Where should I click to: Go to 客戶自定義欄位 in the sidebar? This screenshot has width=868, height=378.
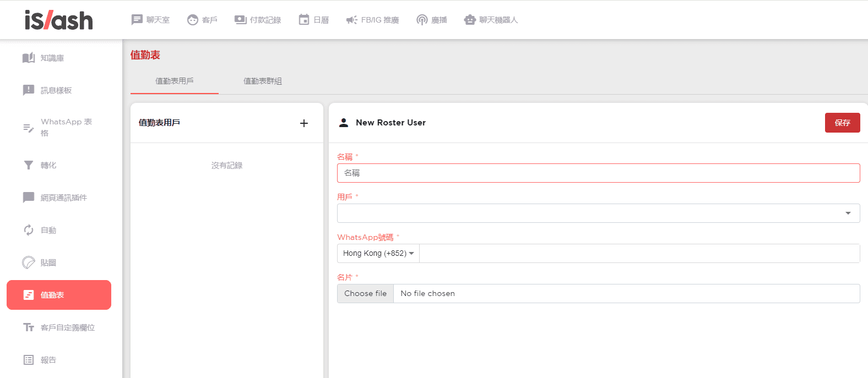pyautogui.click(x=68, y=327)
